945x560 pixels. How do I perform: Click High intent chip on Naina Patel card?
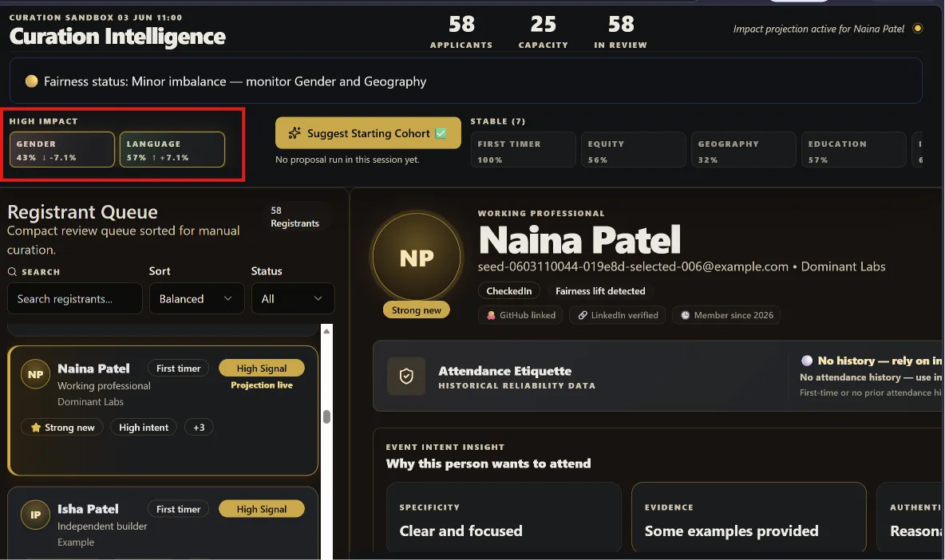click(x=144, y=427)
